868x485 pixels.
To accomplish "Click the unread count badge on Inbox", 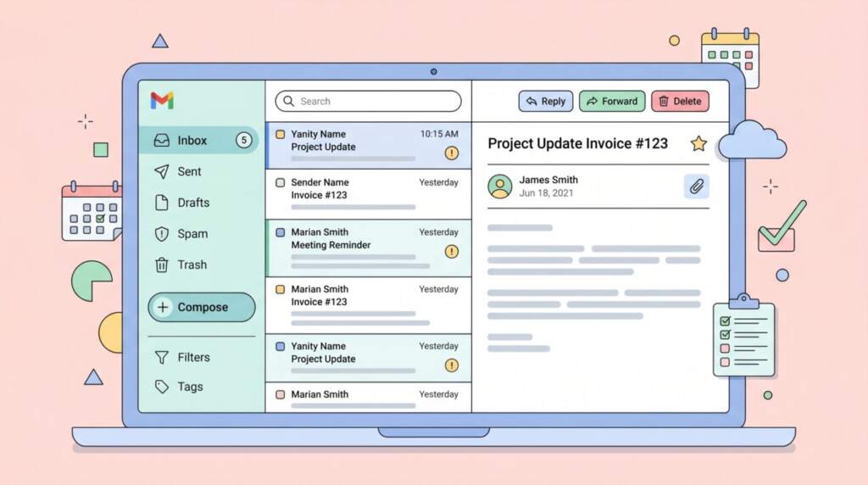I will (243, 141).
